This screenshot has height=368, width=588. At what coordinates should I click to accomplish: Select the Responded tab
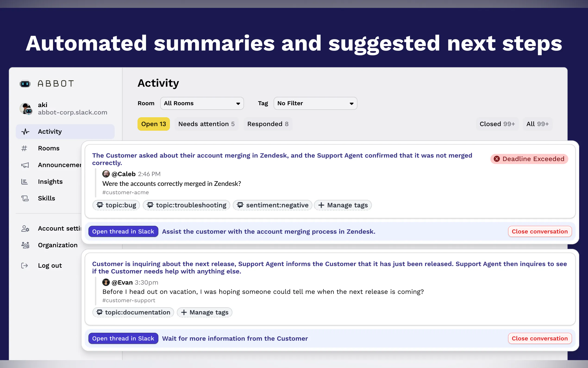(268, 124)
